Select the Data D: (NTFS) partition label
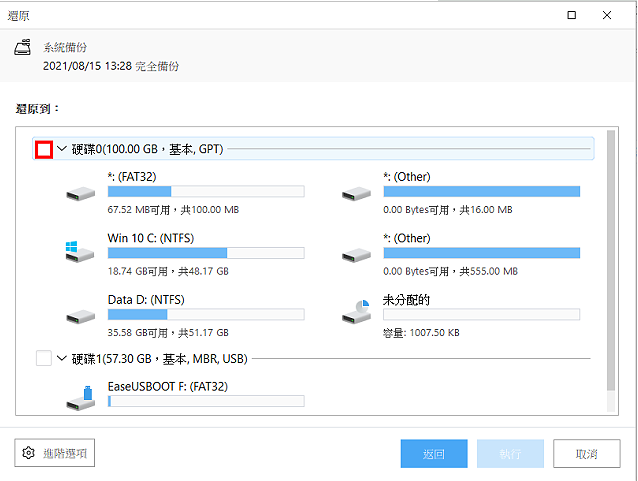638x481 pixels. coord(146,300)
